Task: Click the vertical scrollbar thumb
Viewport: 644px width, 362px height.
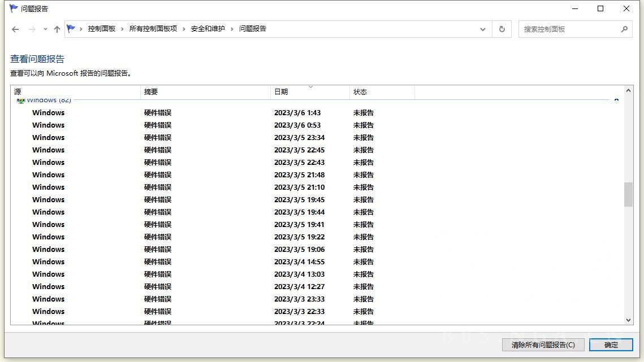Action: point(628,194)
